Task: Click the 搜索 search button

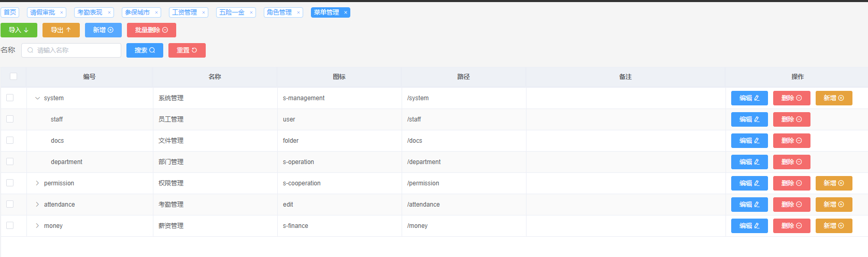Action: [145, 50]
